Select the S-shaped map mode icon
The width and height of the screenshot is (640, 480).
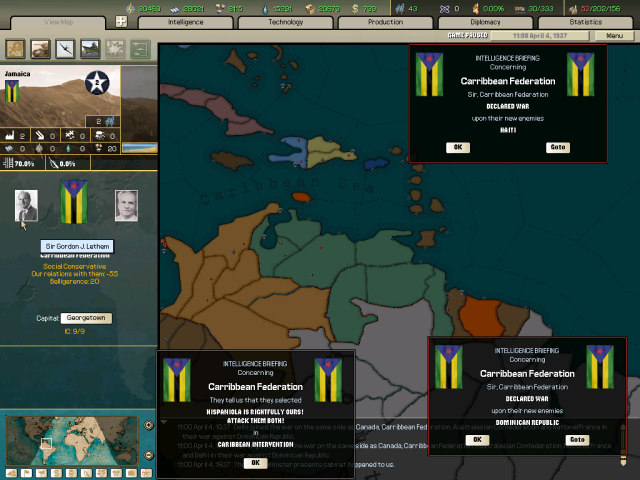coord(56,473)
